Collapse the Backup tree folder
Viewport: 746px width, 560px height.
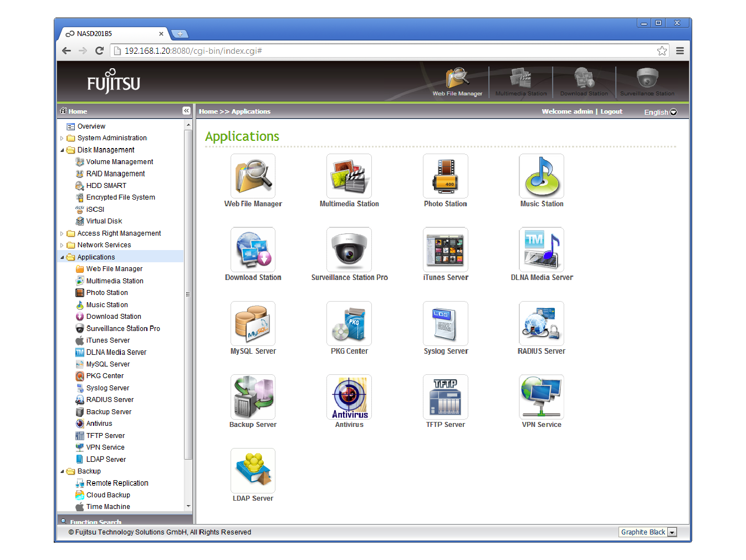(x=62, y=471)
